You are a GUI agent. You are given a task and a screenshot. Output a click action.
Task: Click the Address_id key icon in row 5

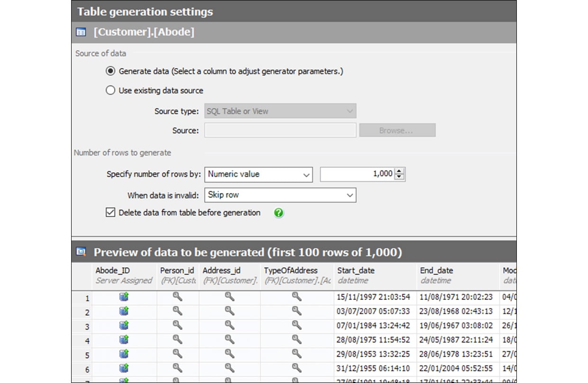pyautogui.click(x=230, y=354)
